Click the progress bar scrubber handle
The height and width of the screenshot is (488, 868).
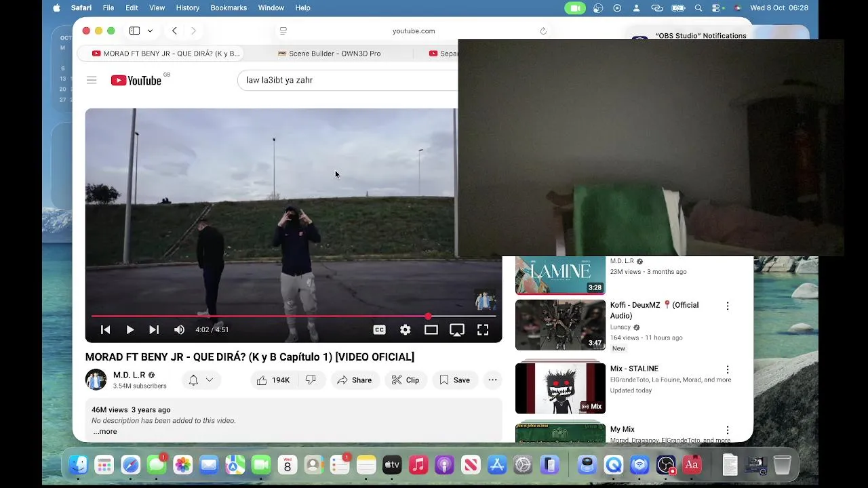tap(428, 316)
